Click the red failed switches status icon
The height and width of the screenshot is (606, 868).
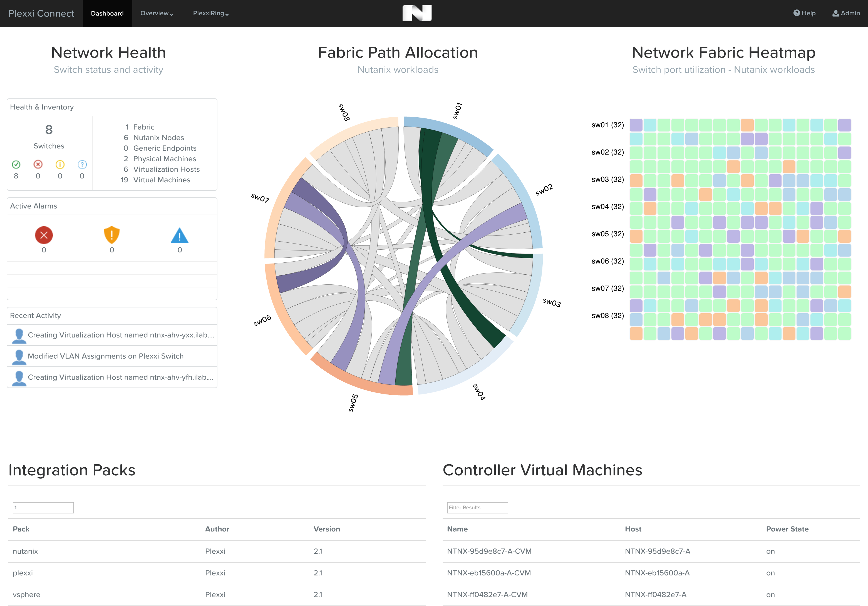tap(38, 165)
